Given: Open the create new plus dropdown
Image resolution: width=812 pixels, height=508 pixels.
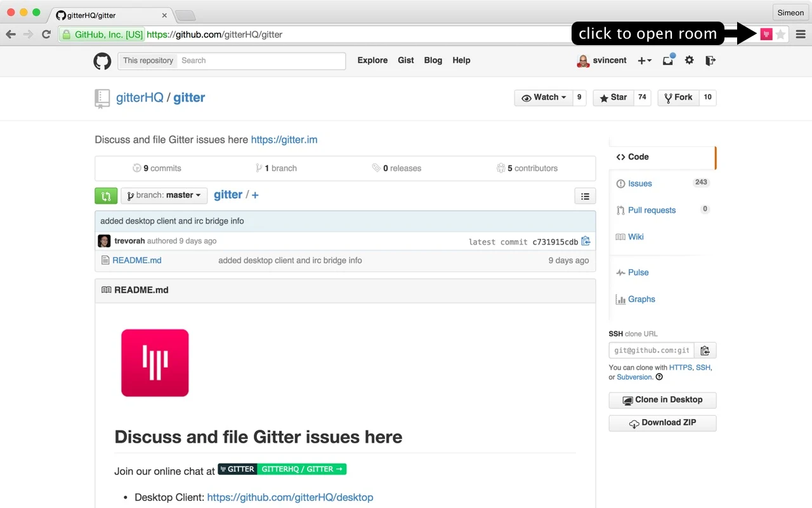Looking at the screenshot, I should tap(645, 61).
